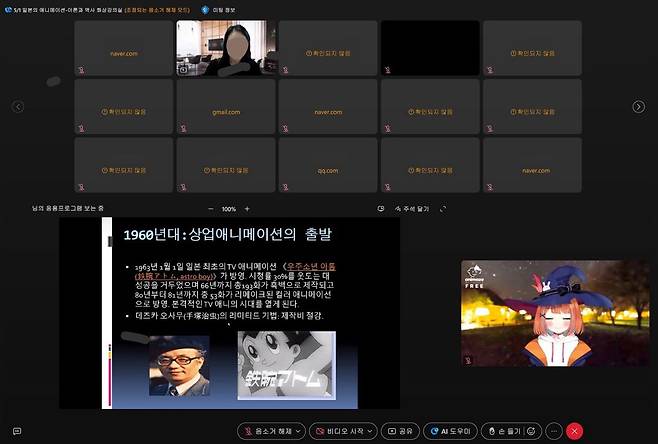Open reactions smiley icon

(x=531, y=431)
